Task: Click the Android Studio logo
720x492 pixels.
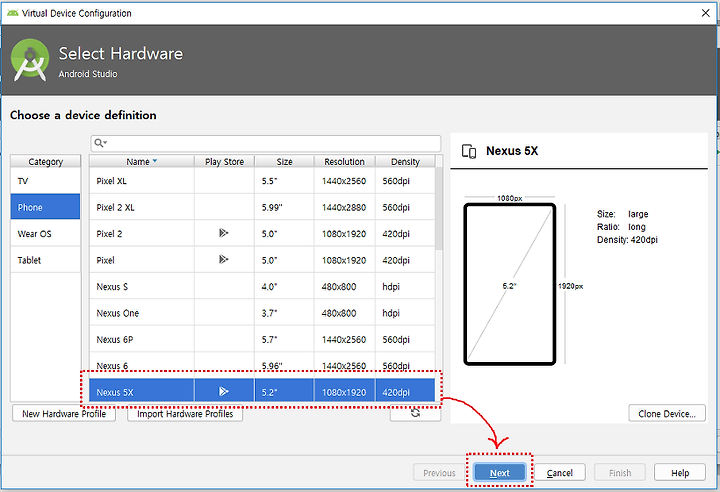Action: click(30, 60)
